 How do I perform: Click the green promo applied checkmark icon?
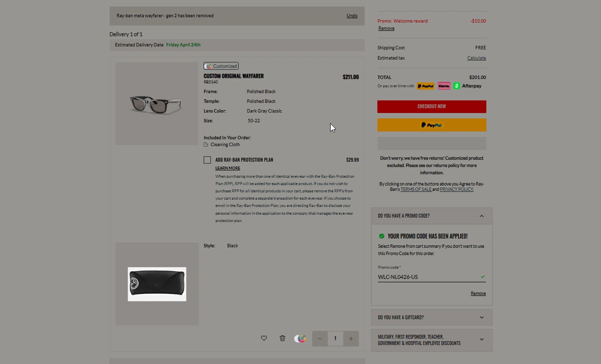381,236
